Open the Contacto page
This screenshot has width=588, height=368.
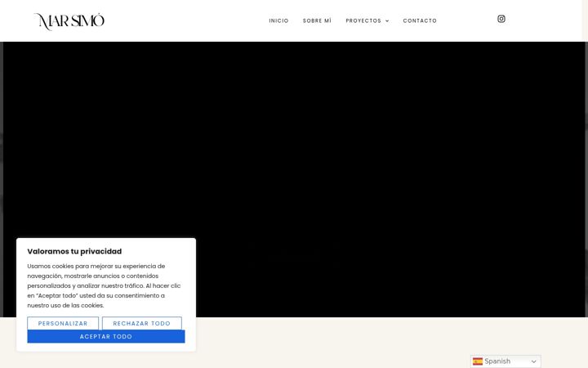coord(420,20)
